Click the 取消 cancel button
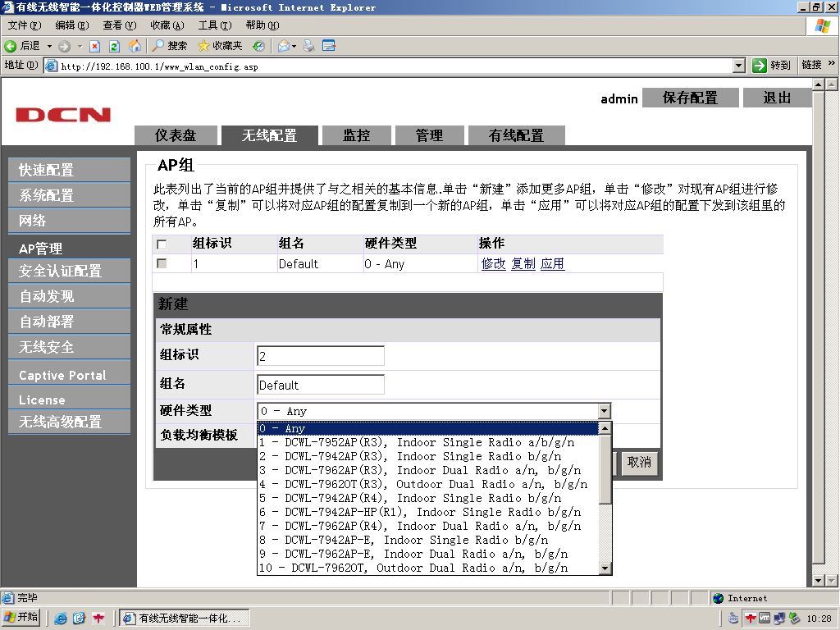Image resolution: width=840 pixels, height=630 pixels. point(639,463)
